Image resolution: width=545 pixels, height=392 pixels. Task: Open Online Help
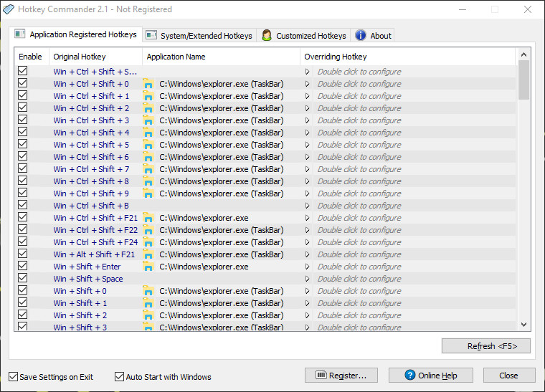tap(431, 376)
